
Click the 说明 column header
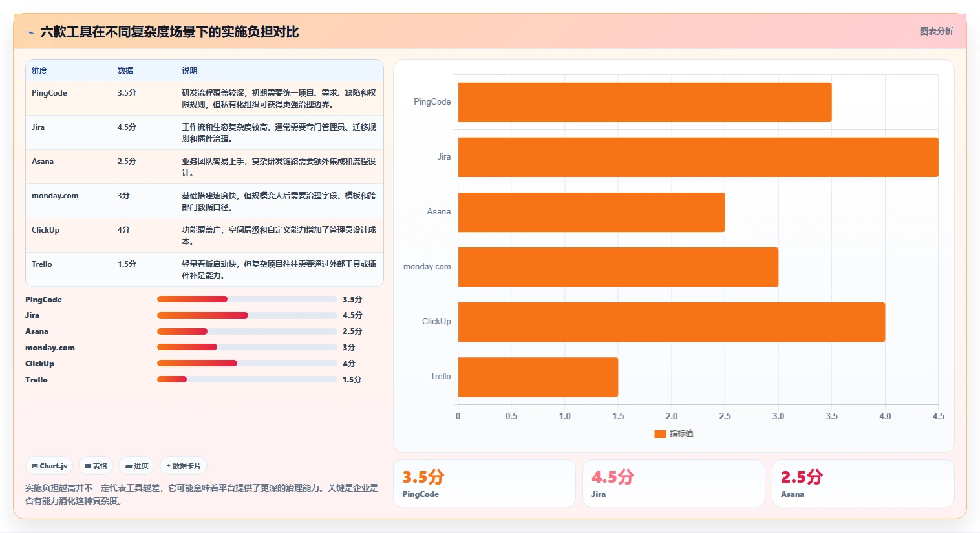click(189, 71)
